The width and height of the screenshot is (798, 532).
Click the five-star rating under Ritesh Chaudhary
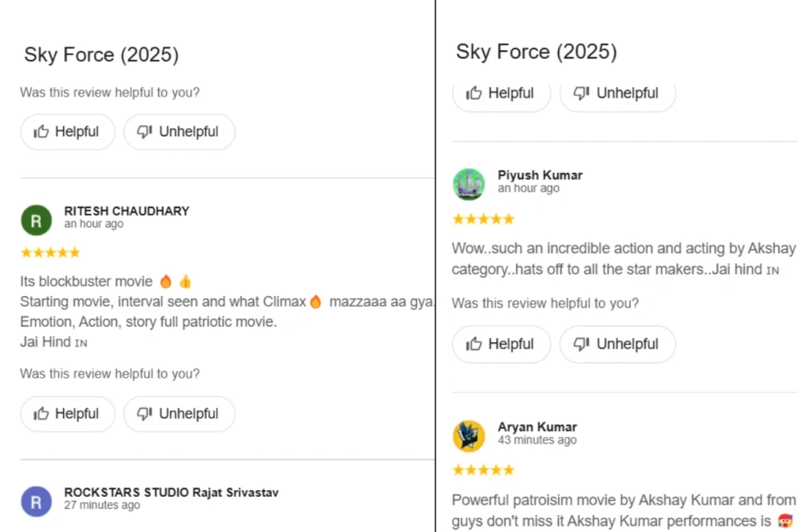[x=51, y=253]
